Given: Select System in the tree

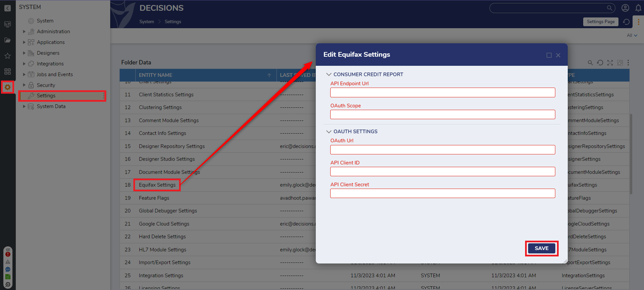Looking at the screenshot, I should [x=45, y=21].
